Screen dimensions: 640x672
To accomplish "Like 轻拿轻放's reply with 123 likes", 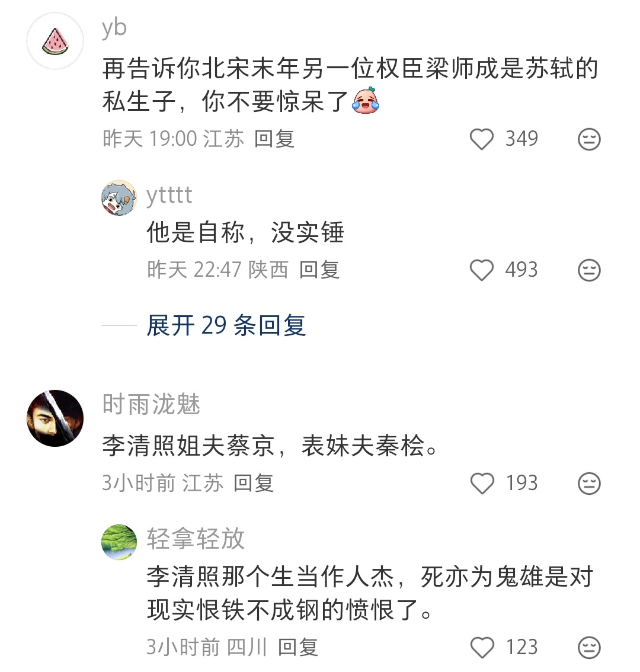I will pyautogui.click(x=484, y=648).
